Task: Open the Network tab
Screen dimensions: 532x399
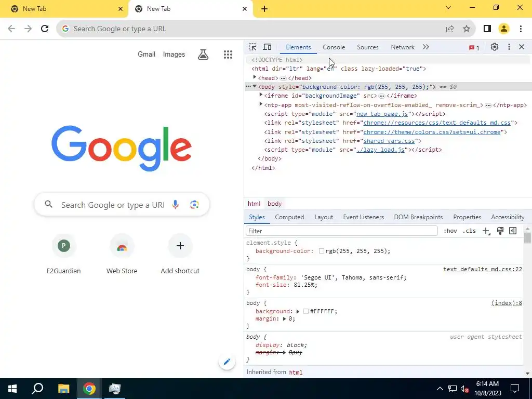Action: [403, 47]
